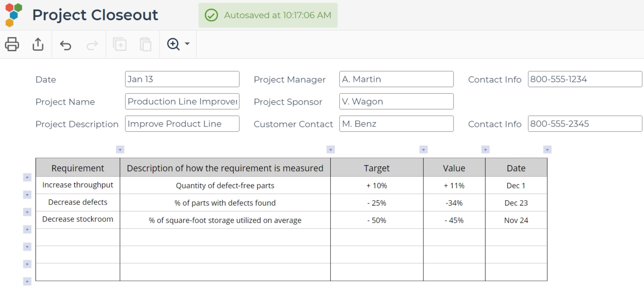Click the print icon in toolbar
This screenshot has height=289, width=644.
(x=12, y=44)
